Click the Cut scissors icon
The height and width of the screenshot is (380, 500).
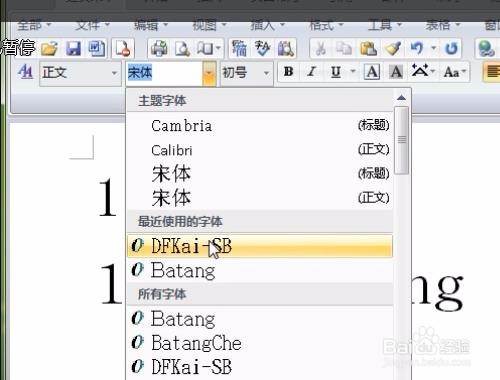(320, 49)
